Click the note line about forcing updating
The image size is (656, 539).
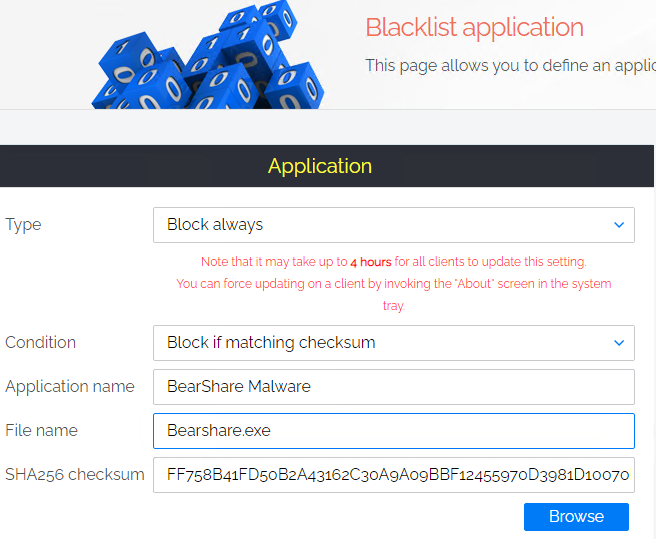tap(394, 284)
